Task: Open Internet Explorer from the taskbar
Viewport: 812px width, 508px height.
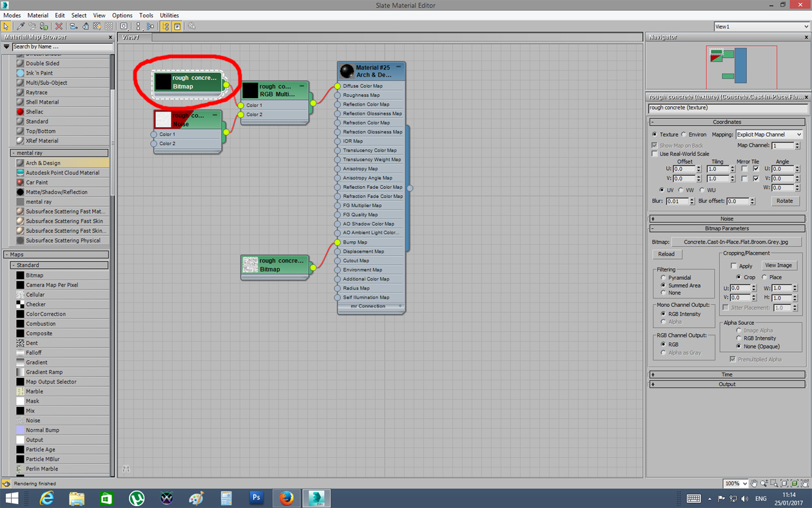Action: (46, 498)
